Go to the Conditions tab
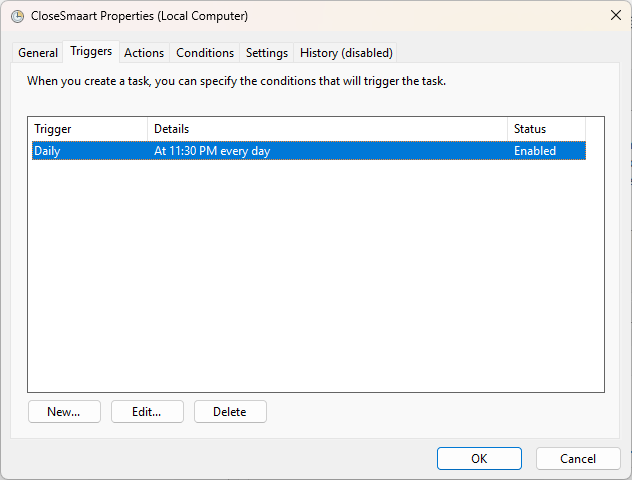The width and height of the screenshot is (632, 480). click(205, 53)
